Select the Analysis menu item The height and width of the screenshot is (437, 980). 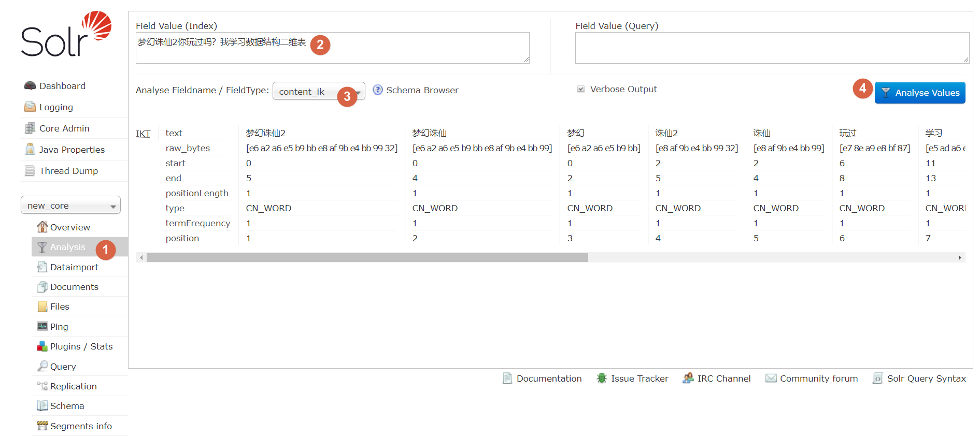[67, 247]
